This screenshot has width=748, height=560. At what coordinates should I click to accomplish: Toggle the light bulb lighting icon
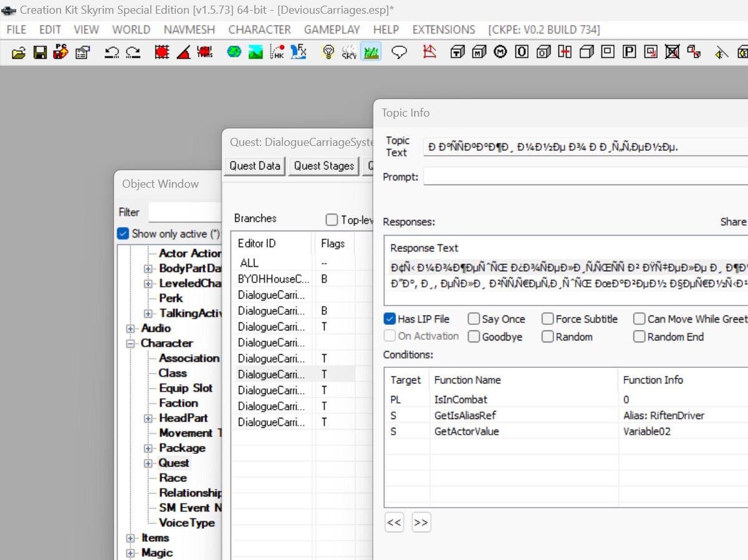coord(328,52)
